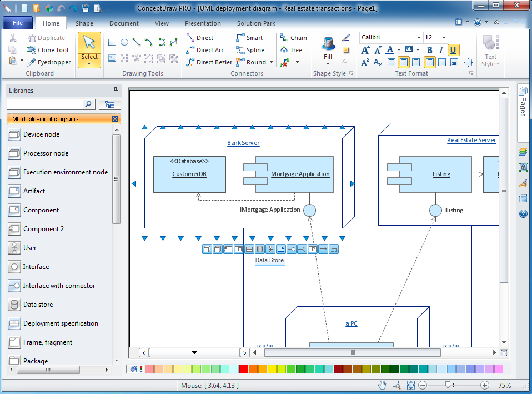Pick the pure red color swatch
Screen dimensions: 532x394
click(244, 369)
